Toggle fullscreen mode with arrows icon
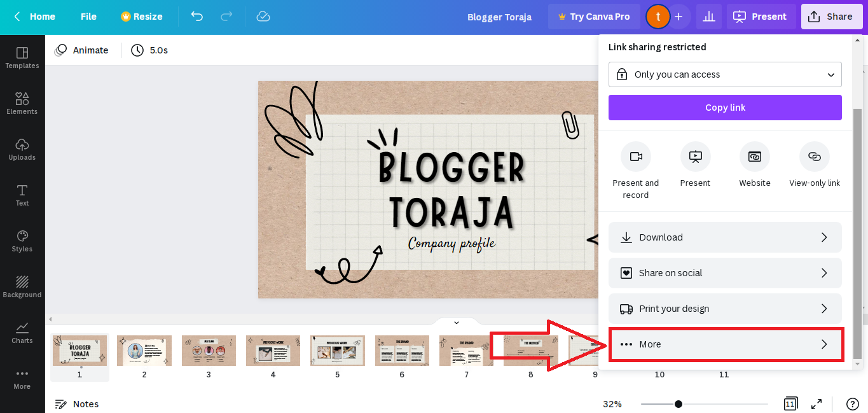 point(816,404)
